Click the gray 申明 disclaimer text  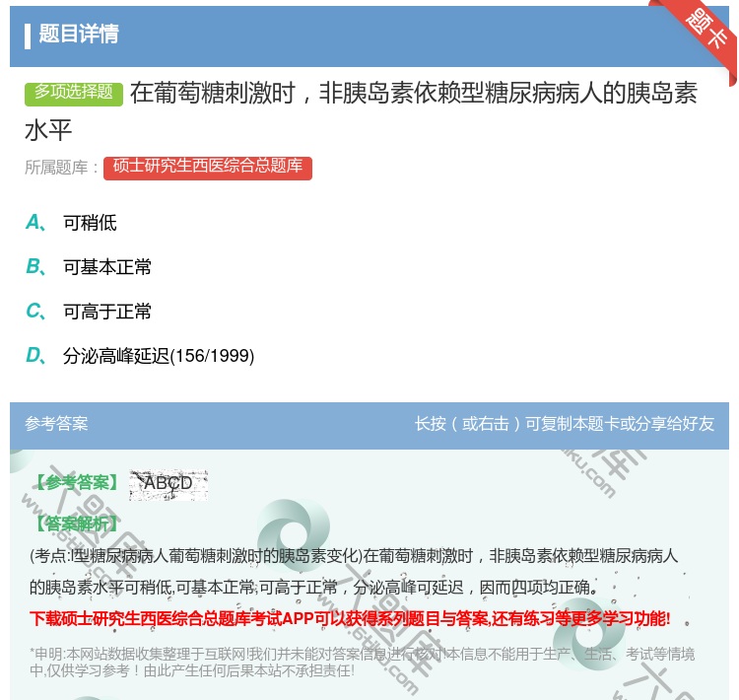pos(362,662)
